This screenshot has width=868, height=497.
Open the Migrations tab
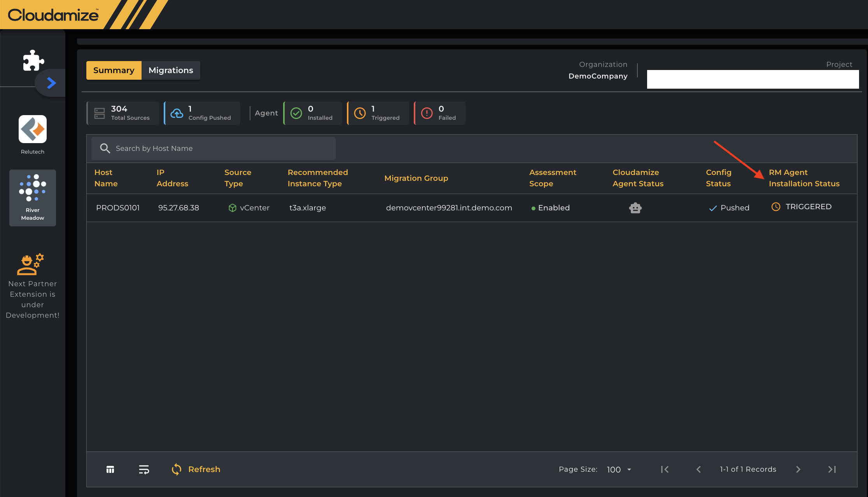(x=171, y=70)
